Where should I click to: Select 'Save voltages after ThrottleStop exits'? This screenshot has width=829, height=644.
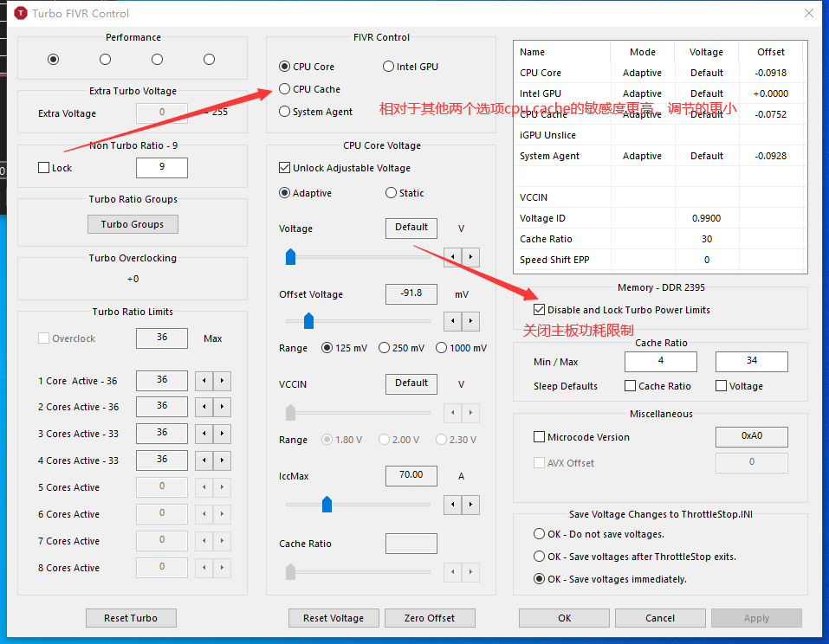[x=635, y=557]
